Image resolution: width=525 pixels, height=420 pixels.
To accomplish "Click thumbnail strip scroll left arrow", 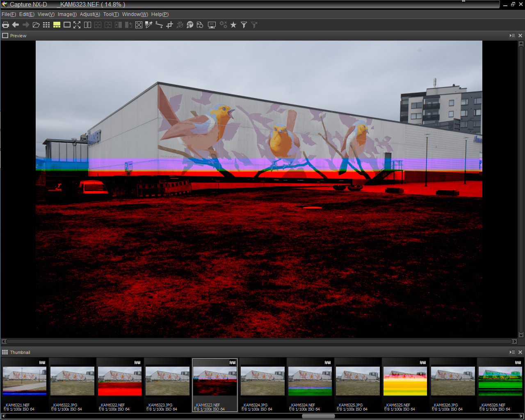I will pyautogui.click(x=3, y=416).
